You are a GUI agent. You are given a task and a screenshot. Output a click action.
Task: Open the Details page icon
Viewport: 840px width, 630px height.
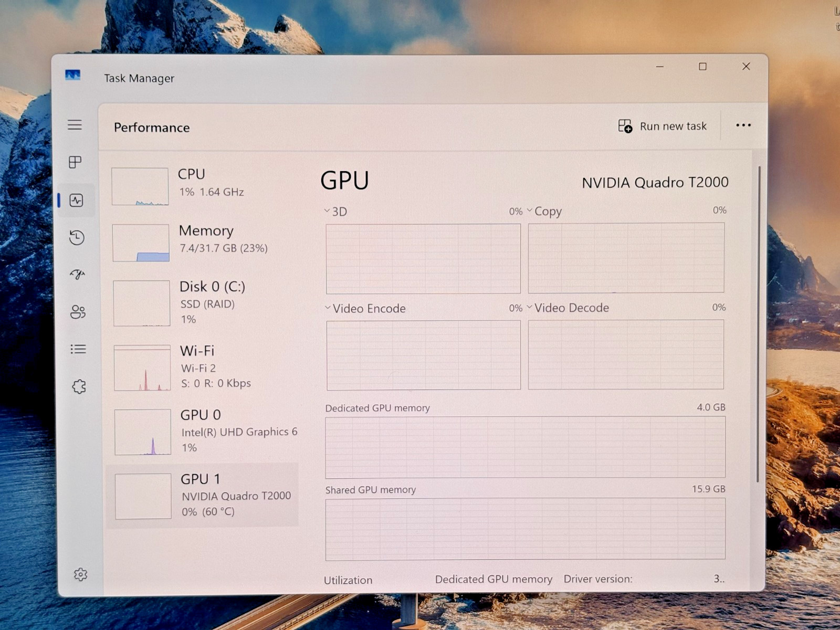(78, 349)
